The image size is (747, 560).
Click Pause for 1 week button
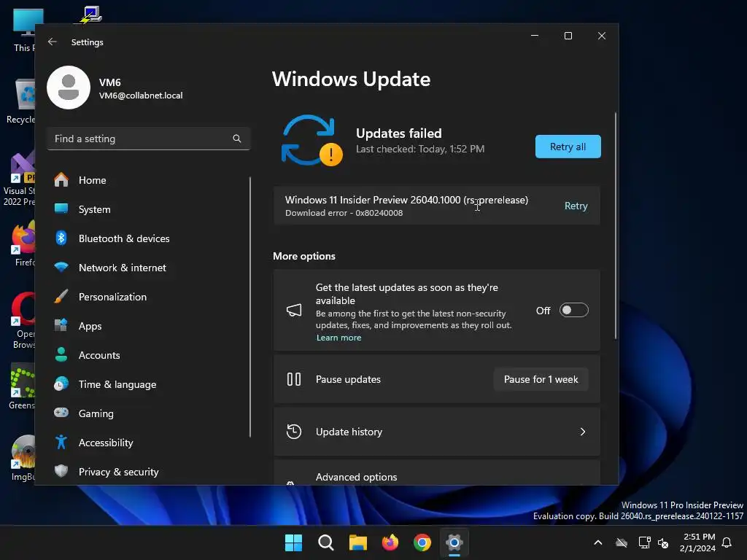tap(541, 379)
